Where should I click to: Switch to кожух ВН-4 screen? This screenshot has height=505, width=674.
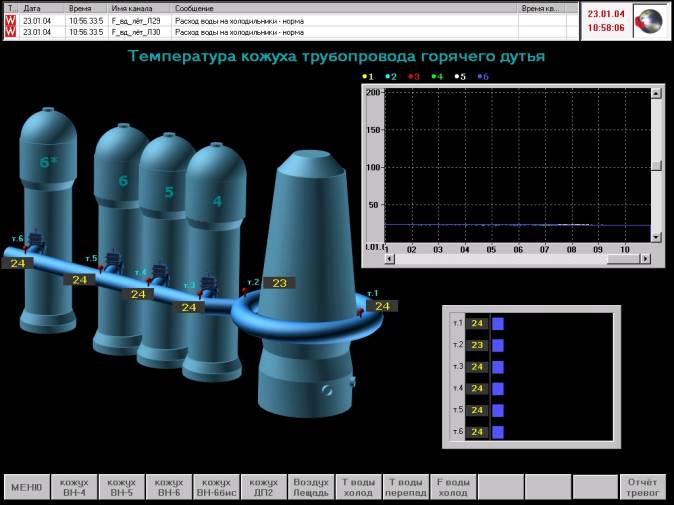(x=73, y=487)
